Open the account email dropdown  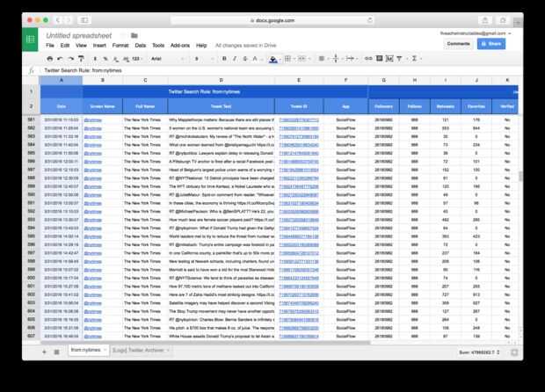coord(476,33)
